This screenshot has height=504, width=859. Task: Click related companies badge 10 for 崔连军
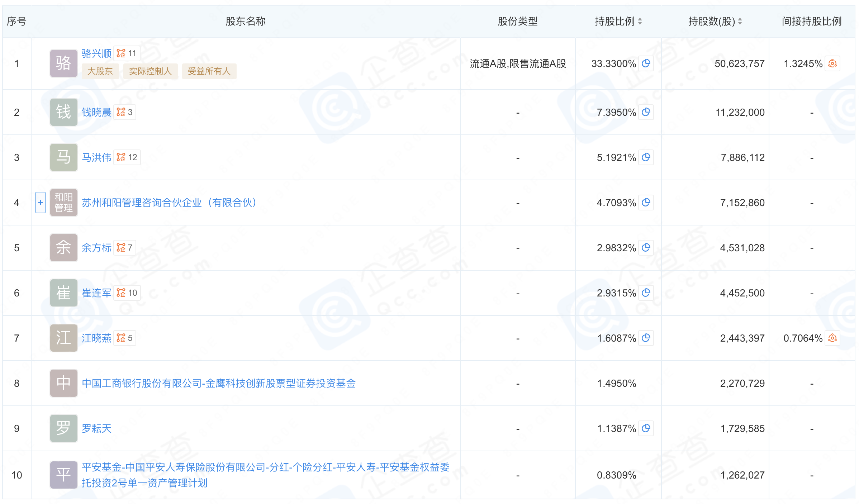[x=127, y=293]
